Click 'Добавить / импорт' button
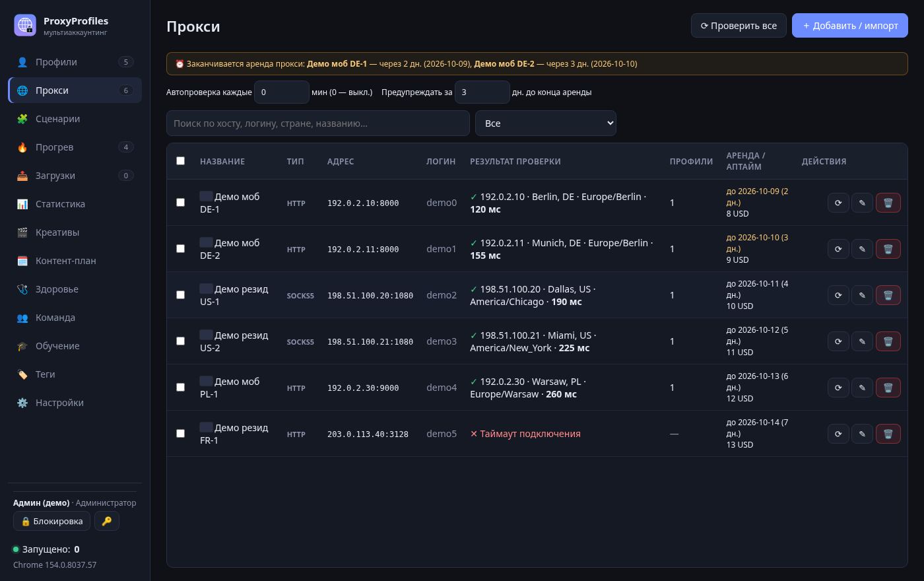 (850, 26)
